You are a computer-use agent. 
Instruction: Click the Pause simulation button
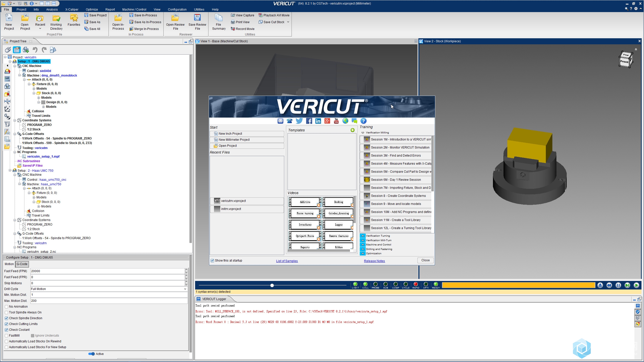coord(618,285)
